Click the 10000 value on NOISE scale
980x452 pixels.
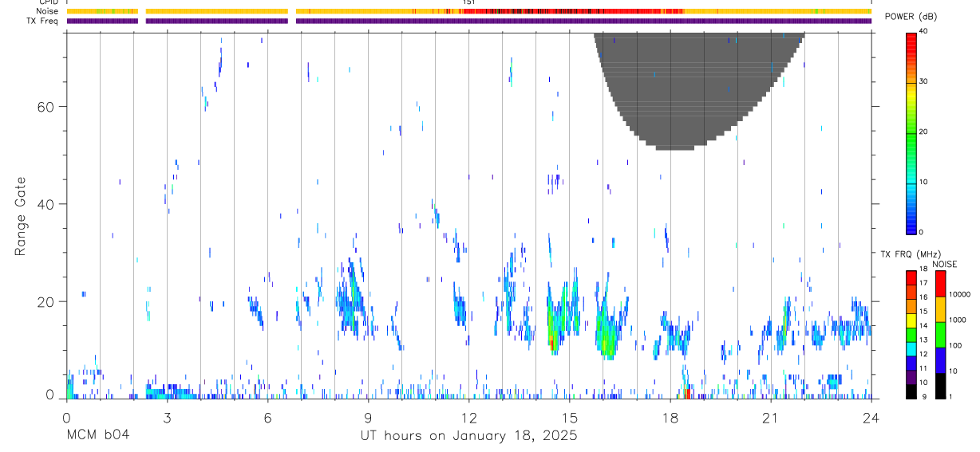(961, 295)
